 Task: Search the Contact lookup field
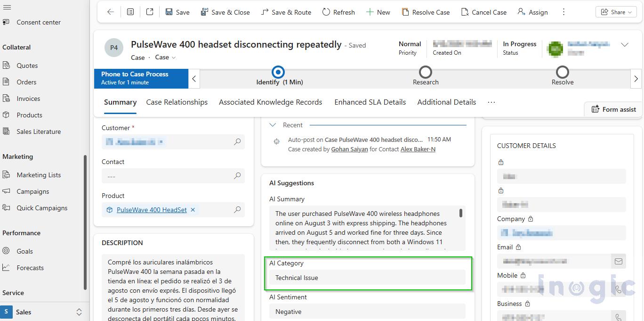click(237, 176)
